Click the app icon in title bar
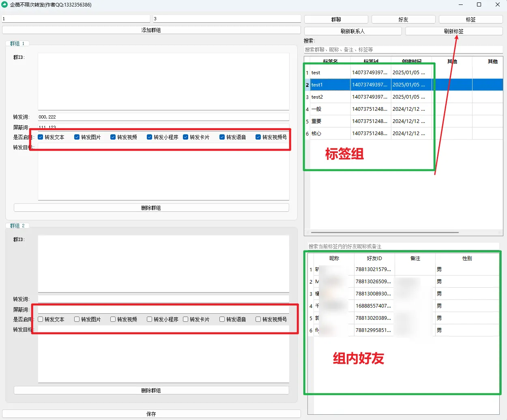The image size is (507, 420). pos(5,5)
